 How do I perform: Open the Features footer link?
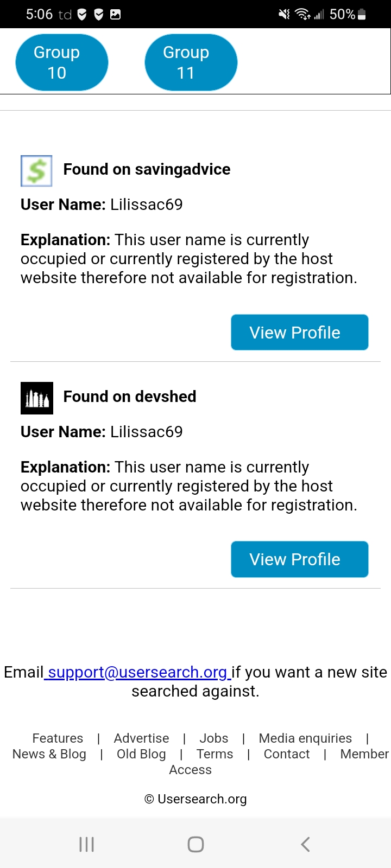point(58,738)
